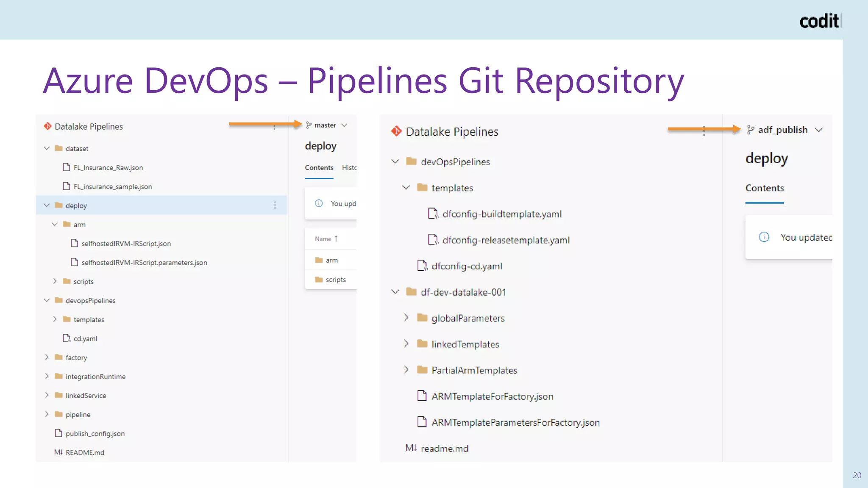Collapse the devOpsPipelines folder in right tree
This screenshot has width=868, height=488.
[x=395, y=161]
